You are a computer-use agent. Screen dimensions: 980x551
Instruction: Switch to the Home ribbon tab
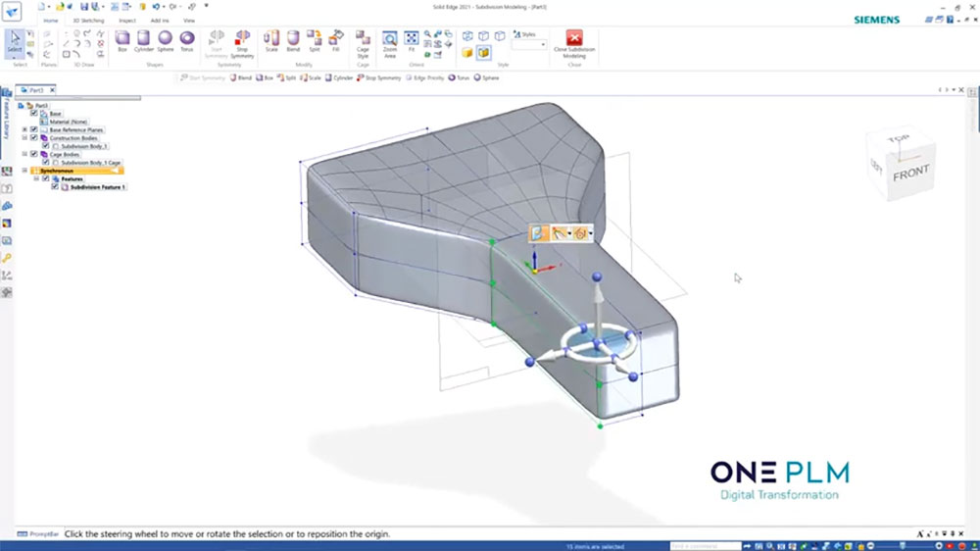tap(51, 21)
